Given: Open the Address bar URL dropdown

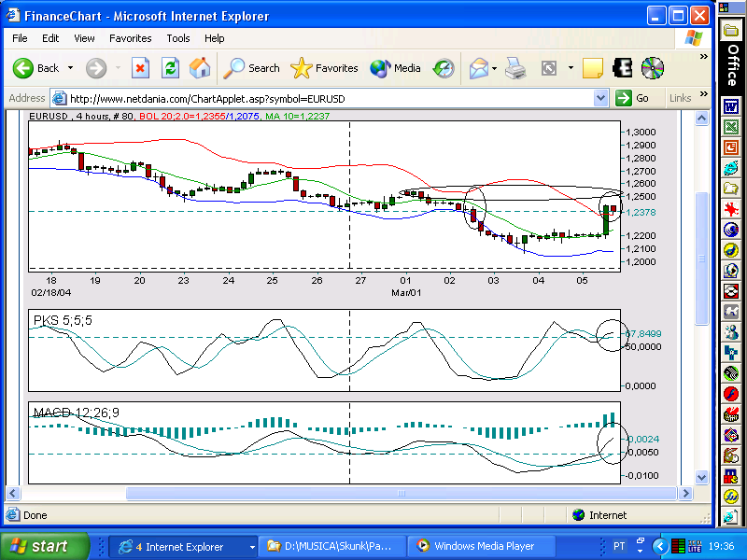Looking at the screenshot, I should pyautogui.click(x=601, y=99).
